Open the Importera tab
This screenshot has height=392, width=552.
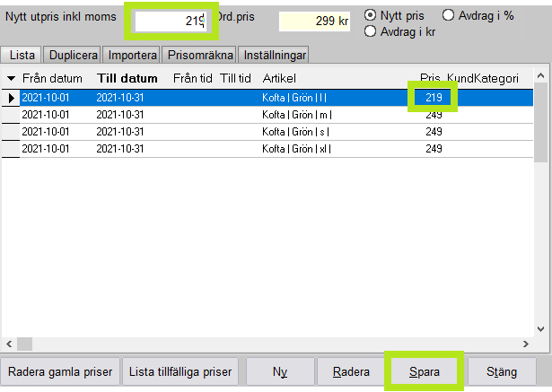pyautogui.click(x=131, y=55)
